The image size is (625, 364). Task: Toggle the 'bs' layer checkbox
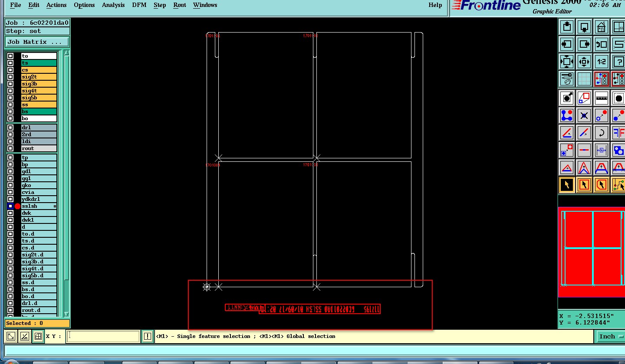pos(10,111)
